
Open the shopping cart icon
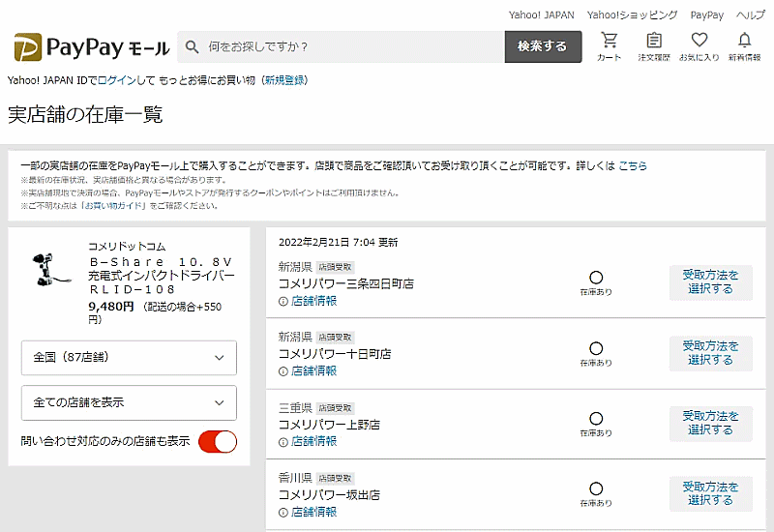pyautogui.click(x=610, y=45)
